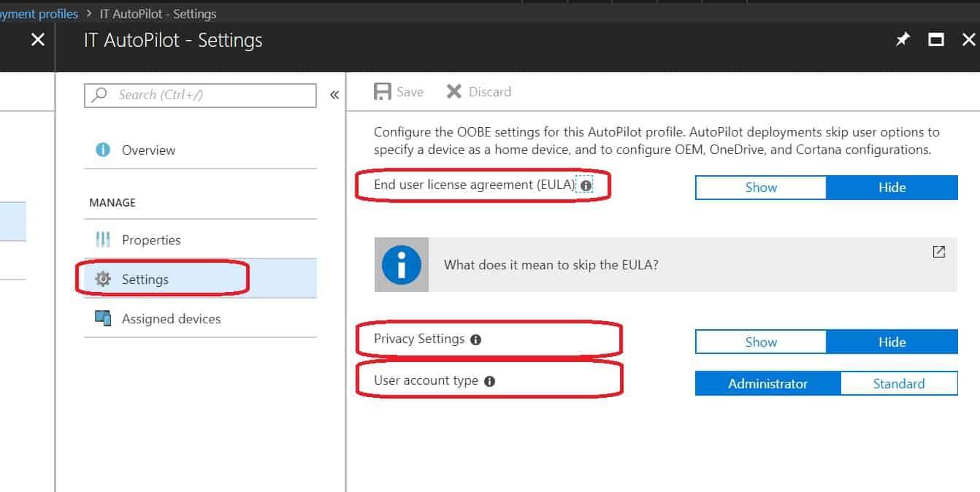This screenshot has height=492, width=980.
Task: Open the Overview menu item
Action: pos(200,150)
